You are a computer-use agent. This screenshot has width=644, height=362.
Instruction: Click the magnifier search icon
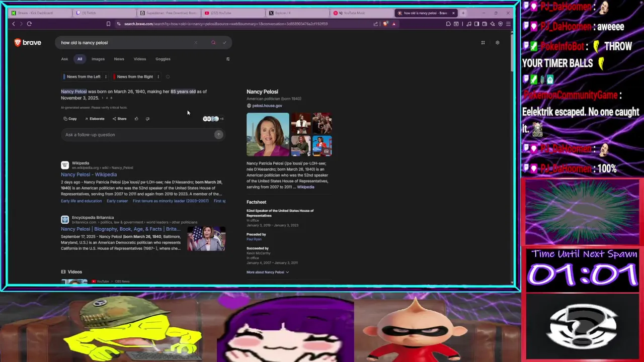(213, 43)
